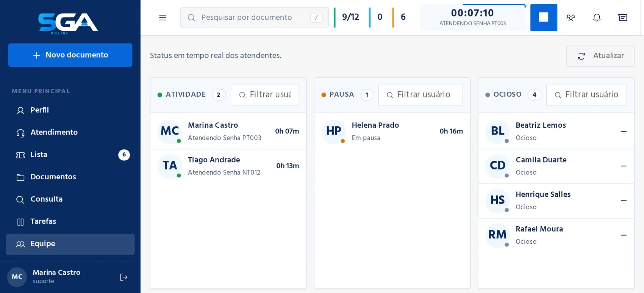Click the logout icon beside Marina Castro
This screenshot has height=293, width=644.
pos(123,277)
